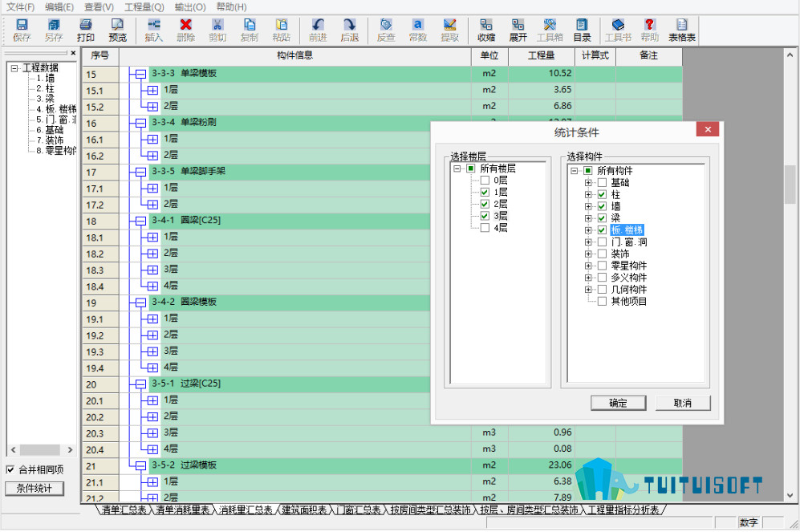Collapse row 3-3-3 单梁模板
This screenshot has height=532, width=800.
coord(140,75)
